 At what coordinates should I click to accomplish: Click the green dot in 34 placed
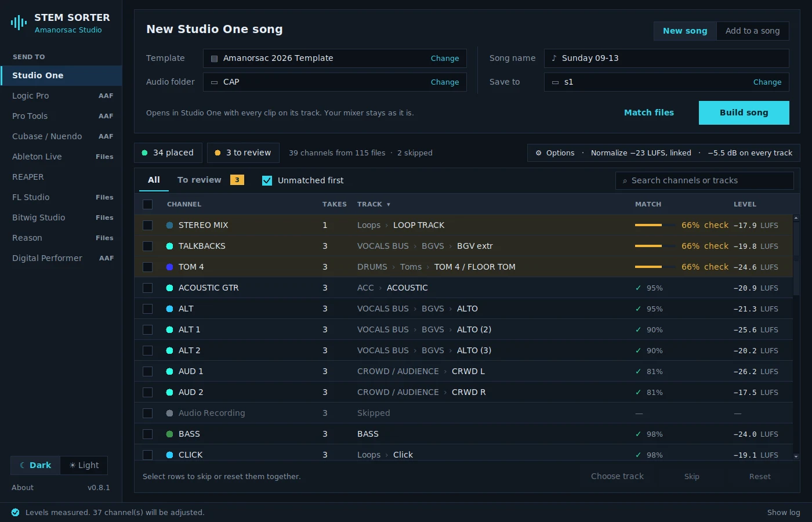click(144, 153)
